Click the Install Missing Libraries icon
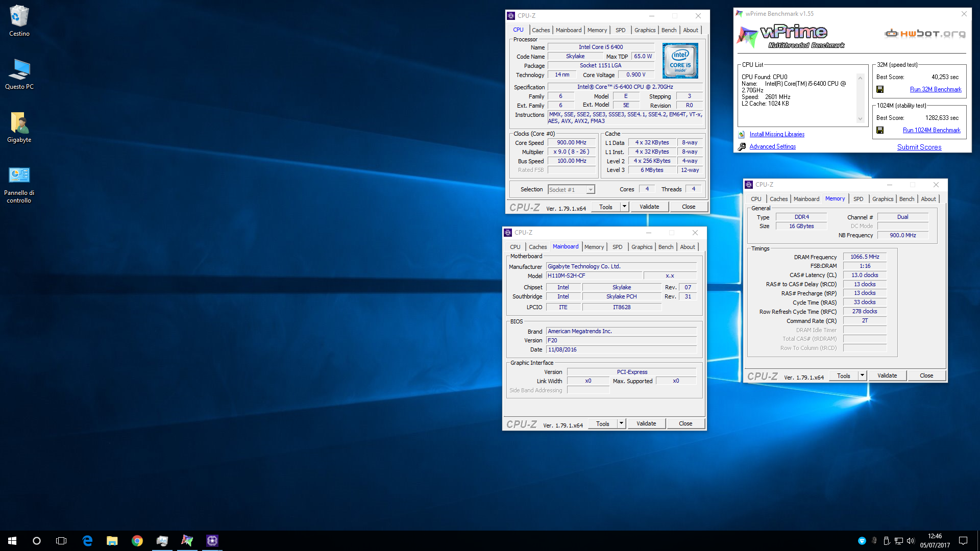The image size is (980, 551). 742,134
